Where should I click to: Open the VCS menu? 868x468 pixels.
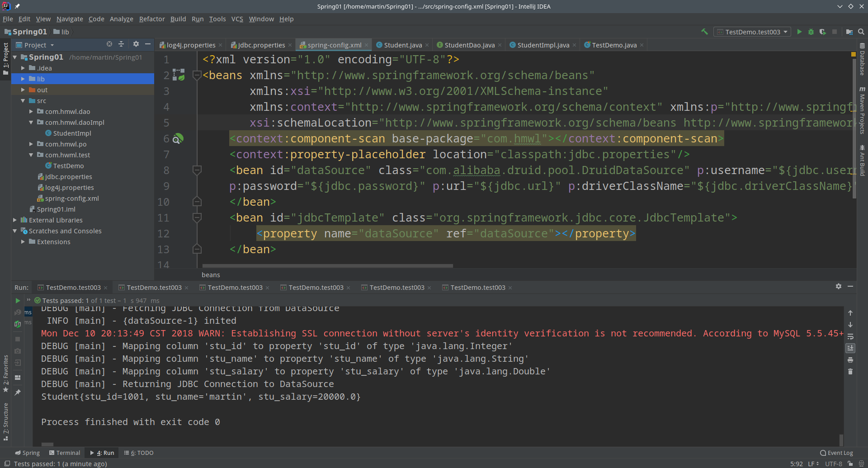[237, 19]
